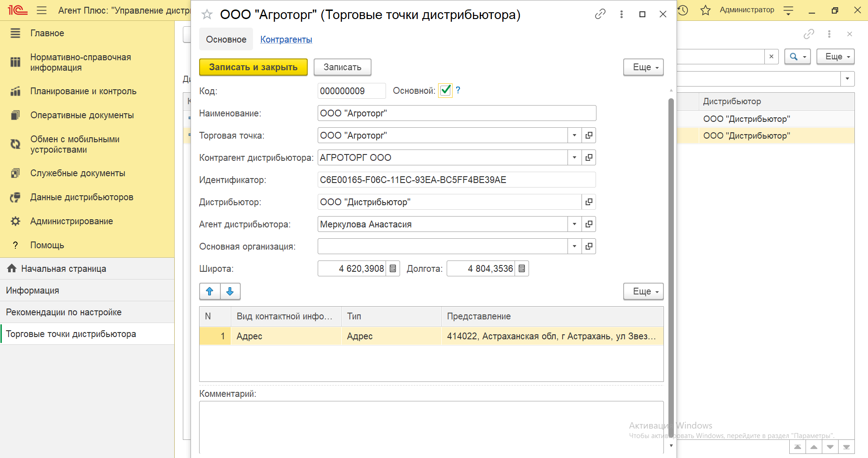Open the Агент дистрибьютора linked record icon
The image size is (868, 458).
point(589,224)
